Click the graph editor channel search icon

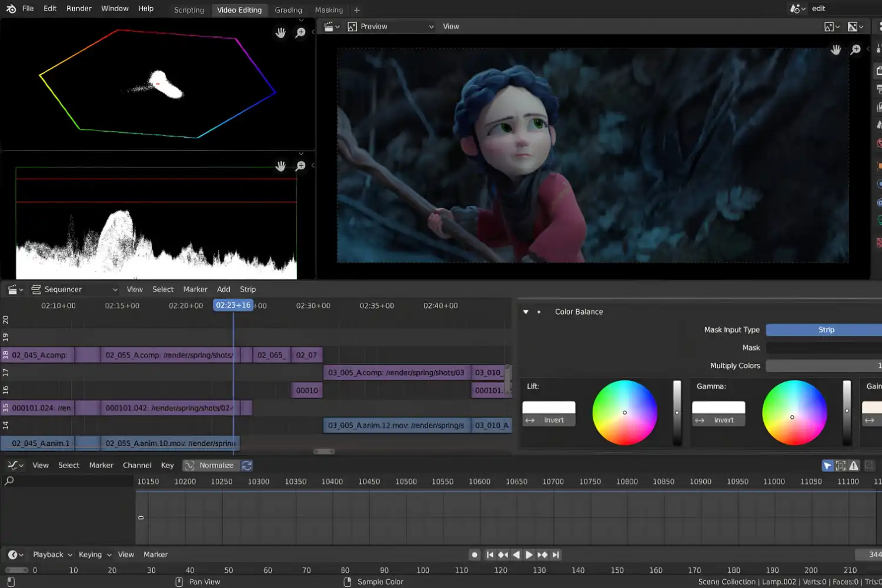click(9, 481)
